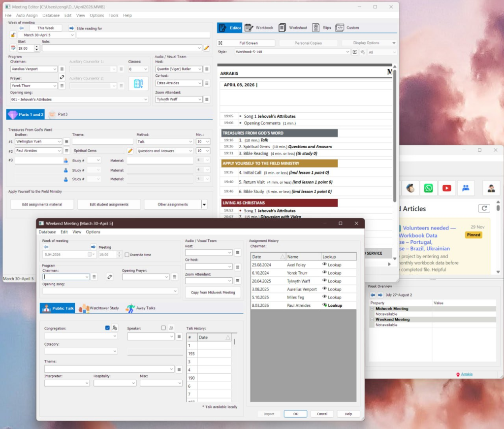Viewport: 504px width, 429px height.
Task: Increase the Start time stepper
Action: pos(36,47)
